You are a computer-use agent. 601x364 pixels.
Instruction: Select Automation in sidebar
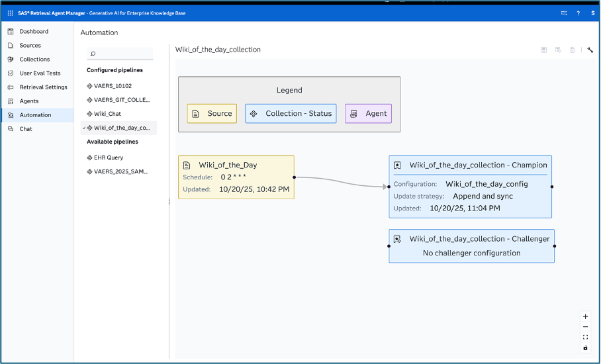coord(37,115)
